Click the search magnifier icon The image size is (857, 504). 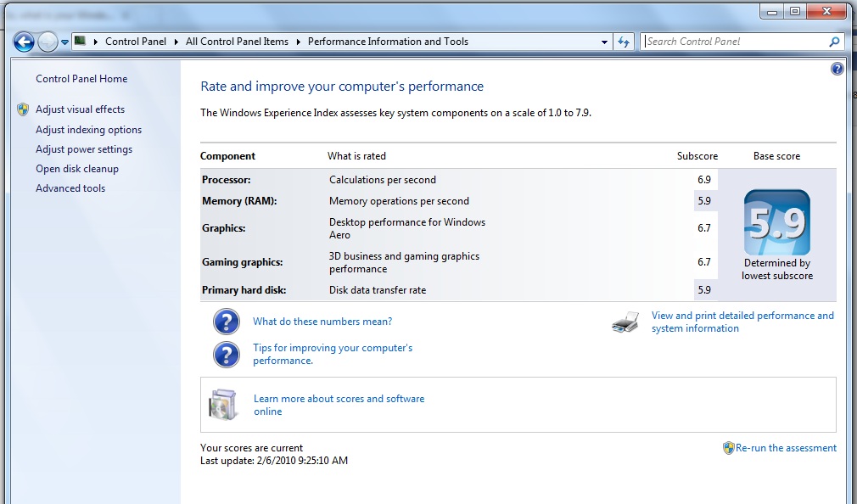coord(834,42)
